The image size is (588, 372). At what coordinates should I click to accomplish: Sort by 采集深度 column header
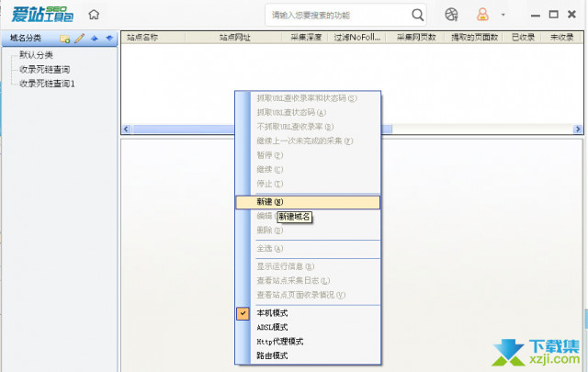(305, 38)
